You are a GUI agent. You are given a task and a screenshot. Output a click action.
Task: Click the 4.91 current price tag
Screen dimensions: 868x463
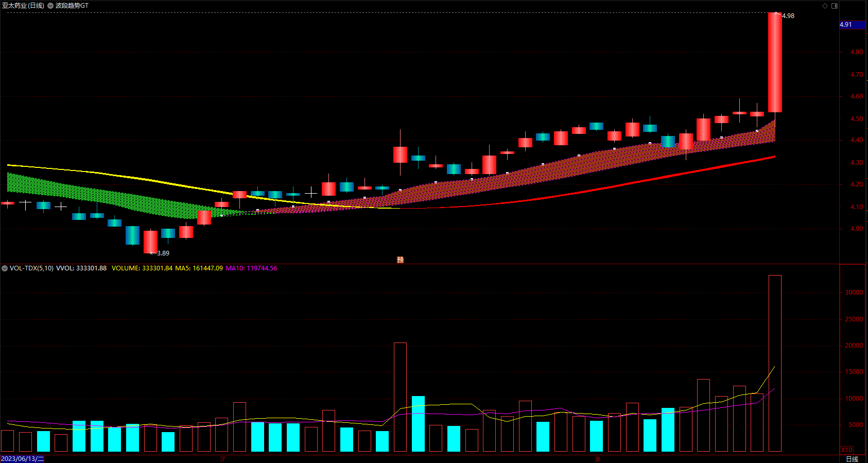[852, 25]
